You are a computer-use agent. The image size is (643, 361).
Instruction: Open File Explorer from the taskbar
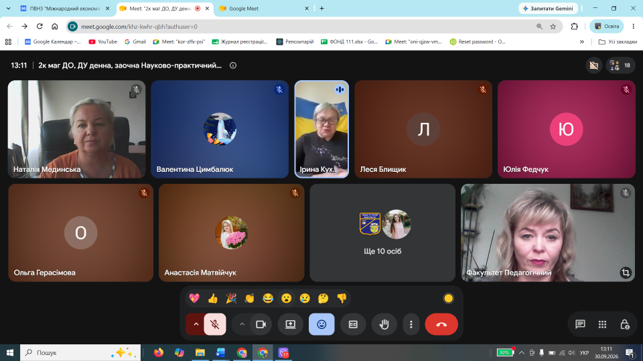200,352
